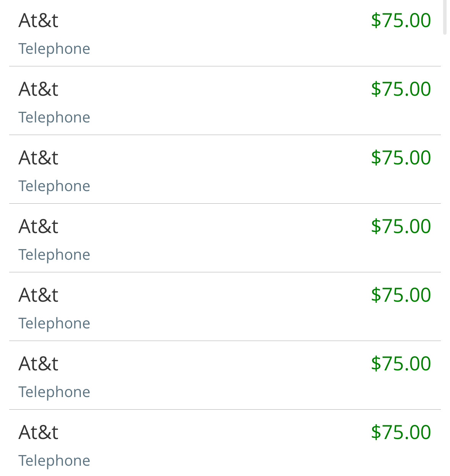Screen dimensions: 450x476
Task: Open the third At&t transaction name
Action: coord(38,158)
